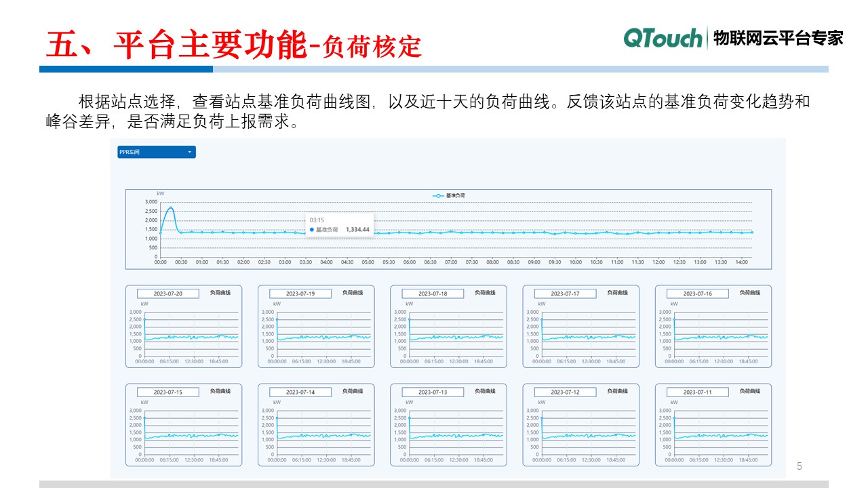Expand the station selector arrow
This screenshot has height=488, width=868.
tap(189, 152)
